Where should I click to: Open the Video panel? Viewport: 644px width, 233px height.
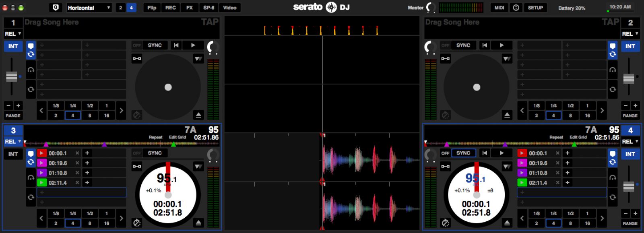pyautogui.click(x=230, y=8)
